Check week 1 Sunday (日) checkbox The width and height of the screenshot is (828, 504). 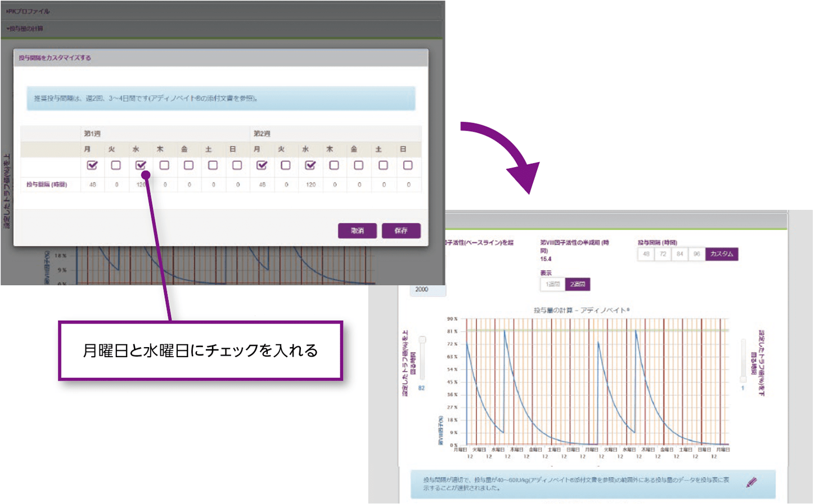(x=237, y=165)
